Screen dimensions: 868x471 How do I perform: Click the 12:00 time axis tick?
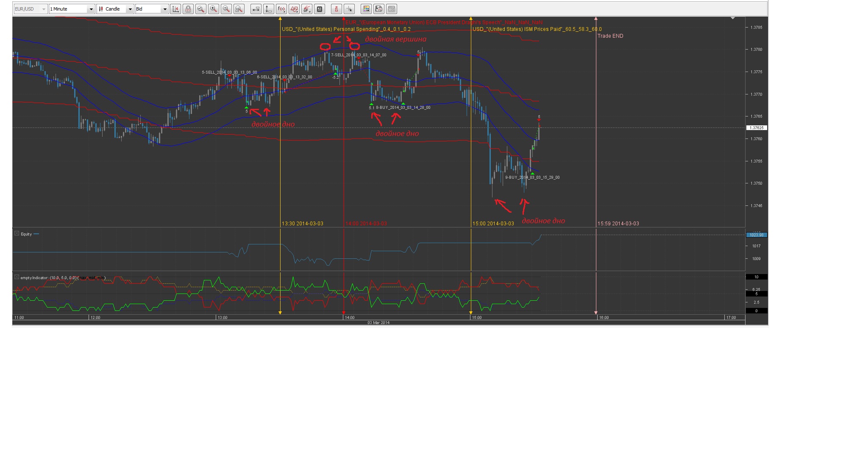pyautogui.click(x=95, y=318)
